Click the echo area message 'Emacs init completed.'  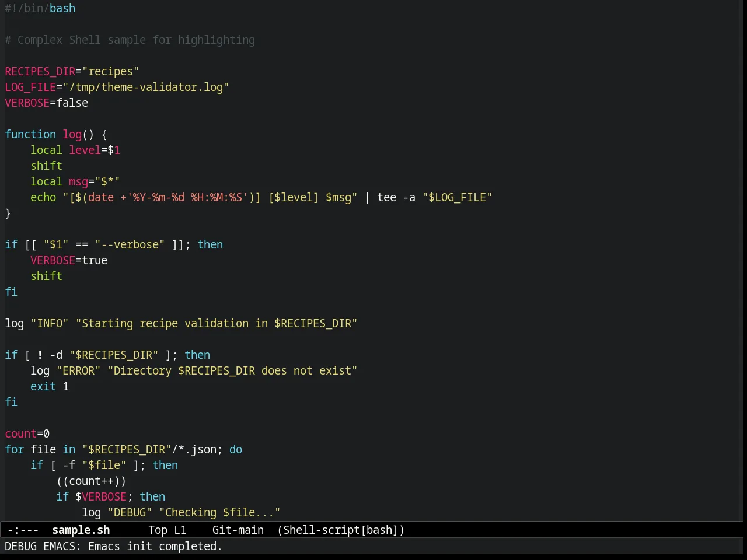(155, 546)
